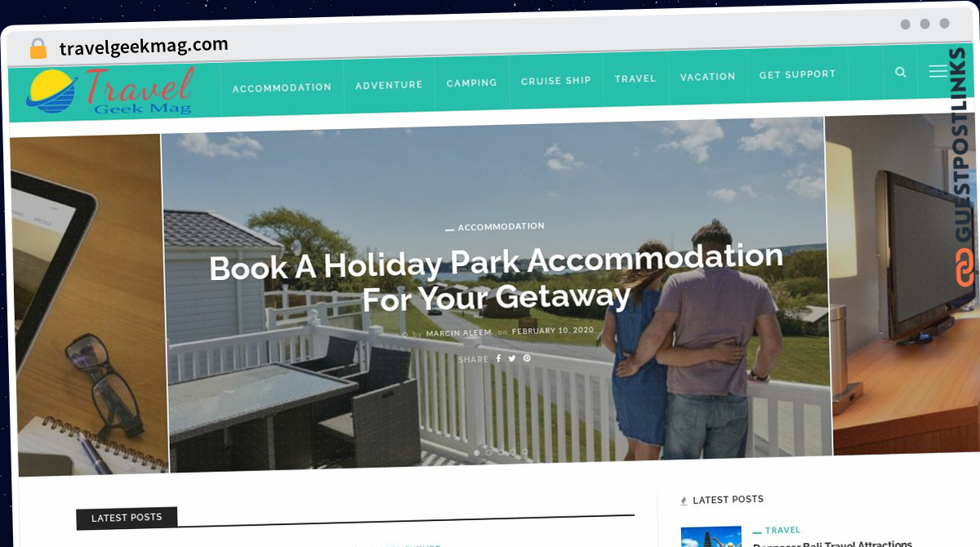
Task: Open the Get Support page
Action: coord(798,74)
